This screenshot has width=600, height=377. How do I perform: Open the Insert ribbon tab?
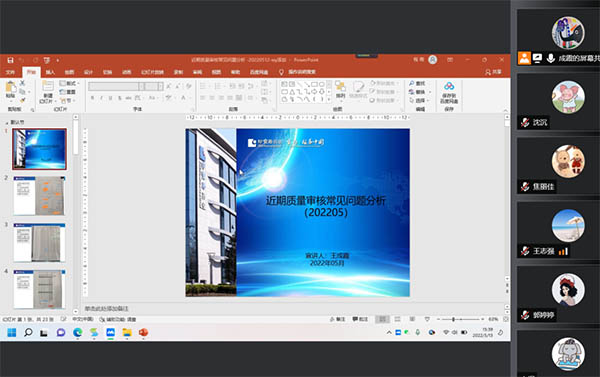pos(50,72)
